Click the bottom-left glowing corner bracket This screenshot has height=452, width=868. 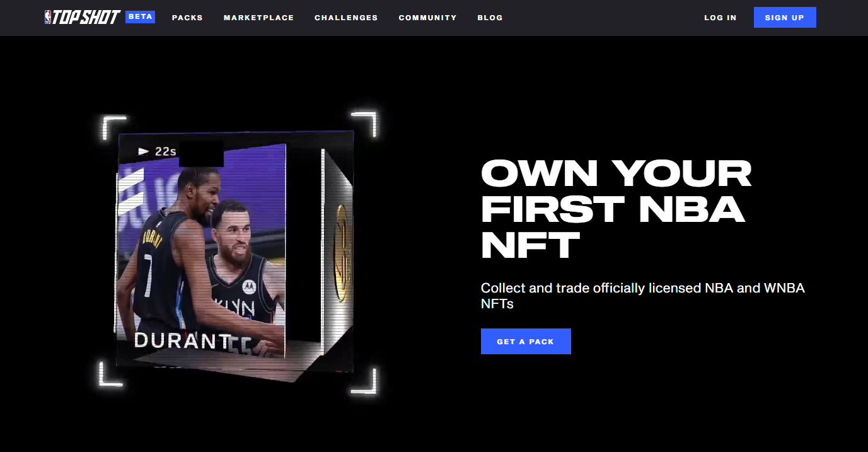coord(111,373)
